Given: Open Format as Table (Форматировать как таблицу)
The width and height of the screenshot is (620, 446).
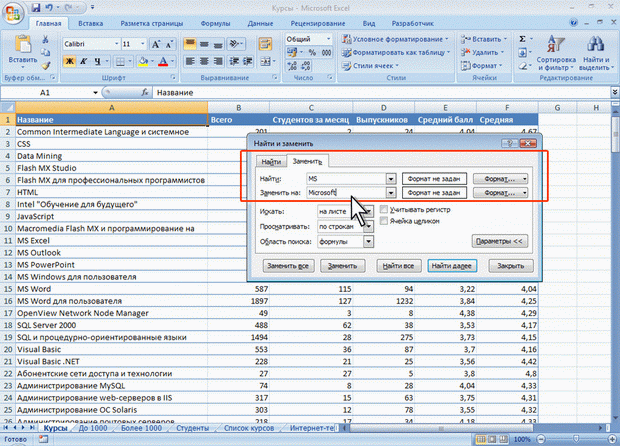Looking at the screenshot, I should [x=397, y=52].
